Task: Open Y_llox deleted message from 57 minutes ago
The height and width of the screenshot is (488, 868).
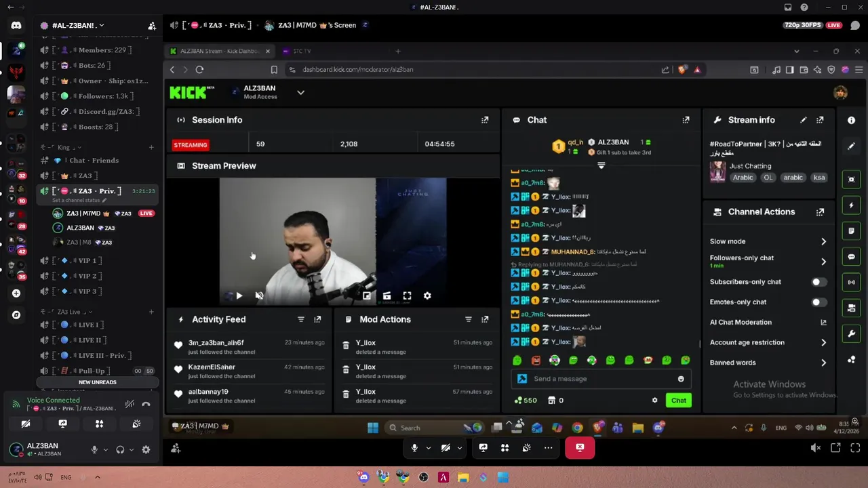Action: [x=418, y=396]
